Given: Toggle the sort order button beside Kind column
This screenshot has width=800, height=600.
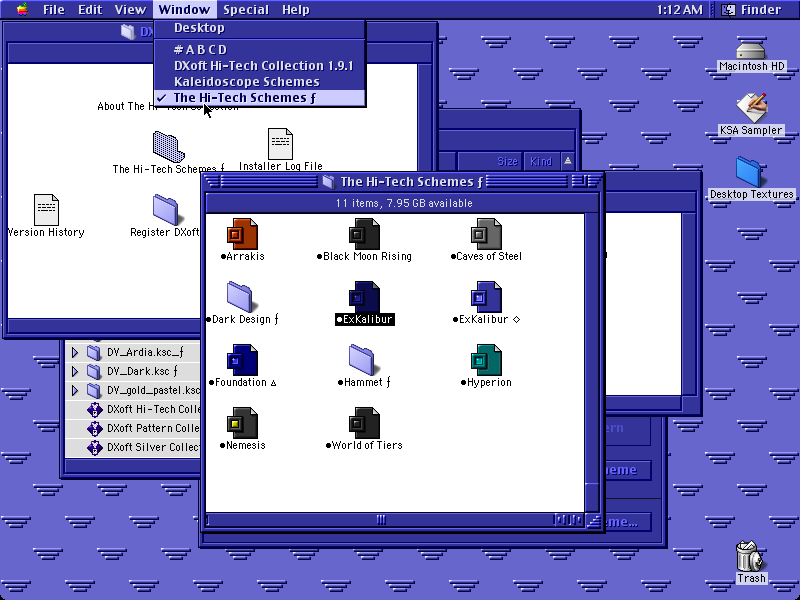Looking at the screenshot, I should pos(567,162).
